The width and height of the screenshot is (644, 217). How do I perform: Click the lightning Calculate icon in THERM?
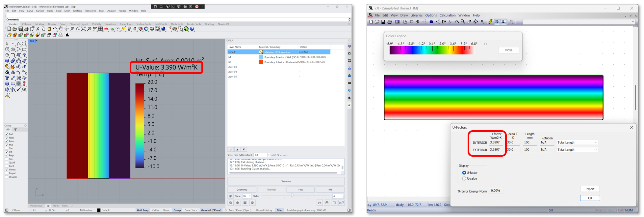491,22
